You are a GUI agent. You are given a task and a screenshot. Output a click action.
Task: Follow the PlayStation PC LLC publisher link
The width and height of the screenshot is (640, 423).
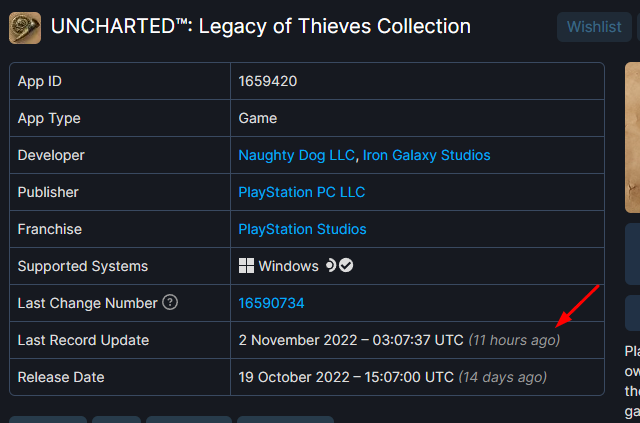tap(302, 192)
